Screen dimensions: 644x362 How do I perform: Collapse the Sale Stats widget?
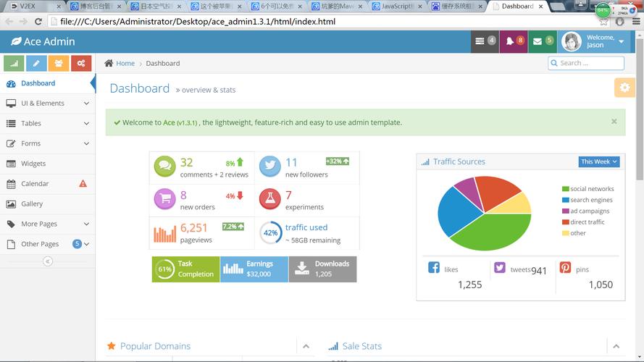pos(616,346)
